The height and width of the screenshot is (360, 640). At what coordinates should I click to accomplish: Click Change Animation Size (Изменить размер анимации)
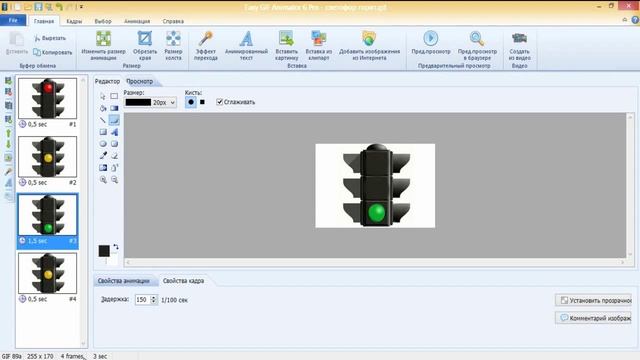pyautogui.click(x=103, y=45)
